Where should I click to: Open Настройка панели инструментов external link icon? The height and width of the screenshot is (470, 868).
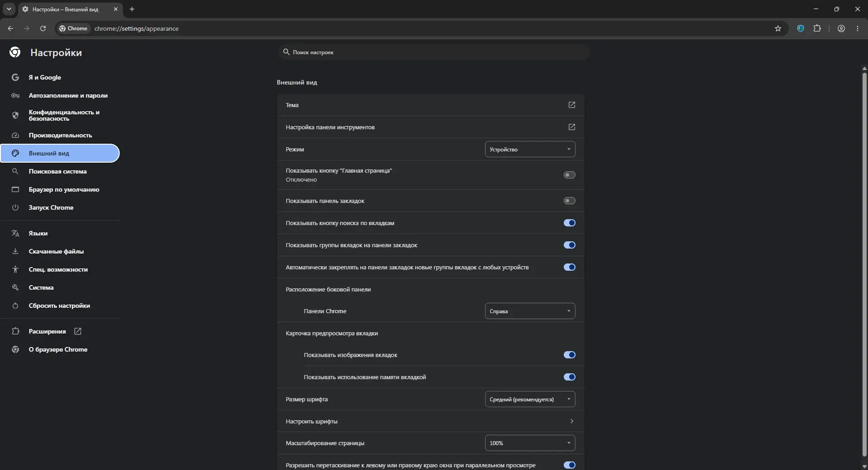(x=572, y=127)
